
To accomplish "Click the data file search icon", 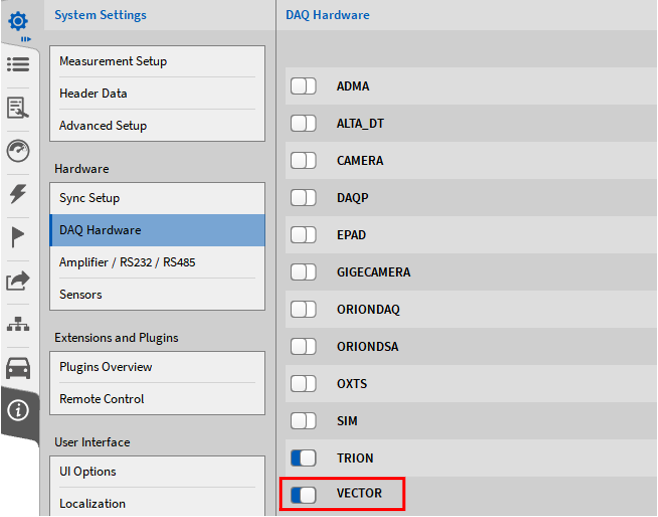I will click(x=18, y=107).
